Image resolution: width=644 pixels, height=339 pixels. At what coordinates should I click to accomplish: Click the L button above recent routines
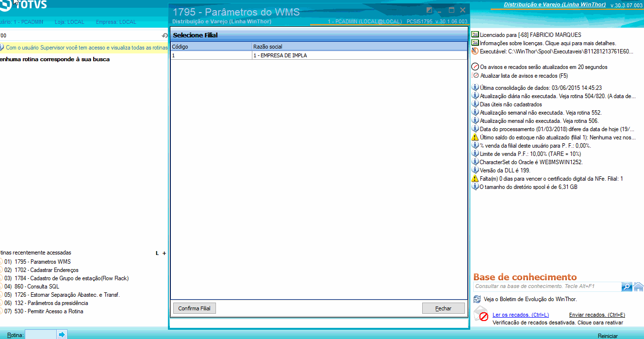click(157, 253)
